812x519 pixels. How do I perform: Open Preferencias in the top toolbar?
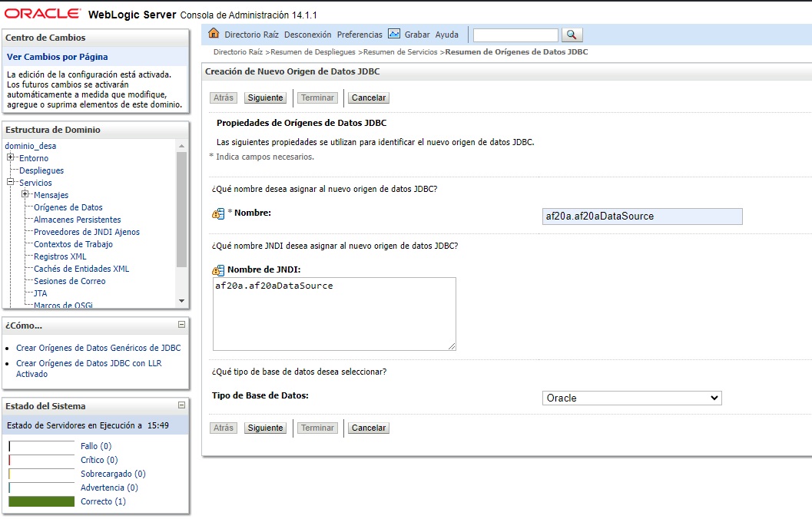click(x=360, y=35)
